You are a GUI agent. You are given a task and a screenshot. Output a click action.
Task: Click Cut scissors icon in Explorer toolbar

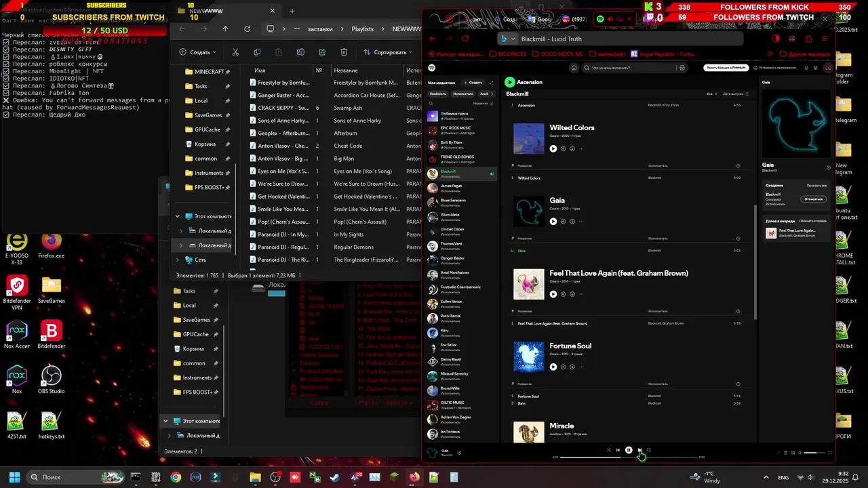click(235, 52)
